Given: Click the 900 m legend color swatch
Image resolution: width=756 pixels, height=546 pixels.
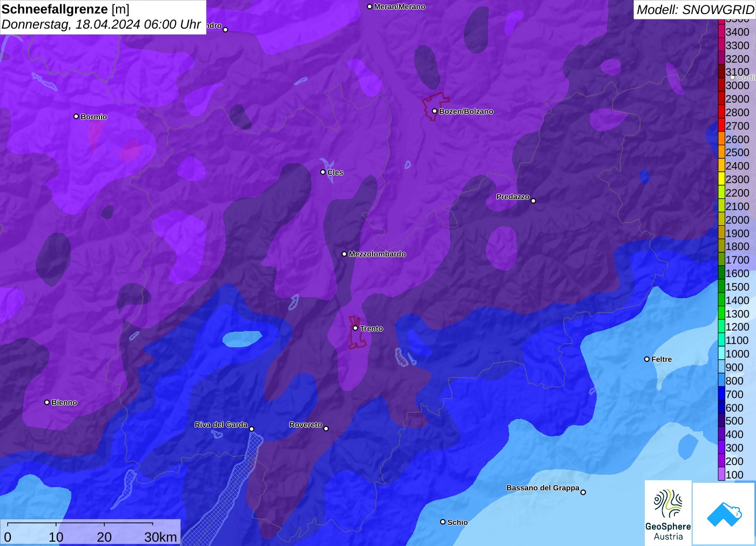Looking at the screenshot, I should 721,367.
